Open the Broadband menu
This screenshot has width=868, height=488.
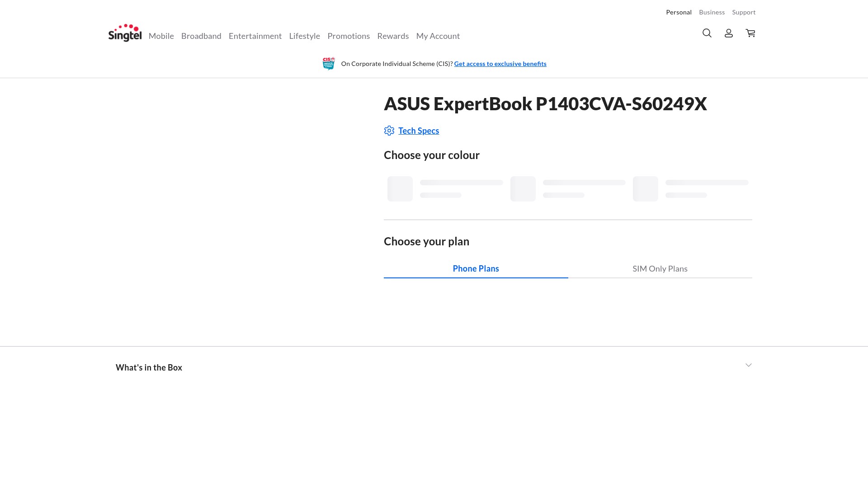click(201, 36)
